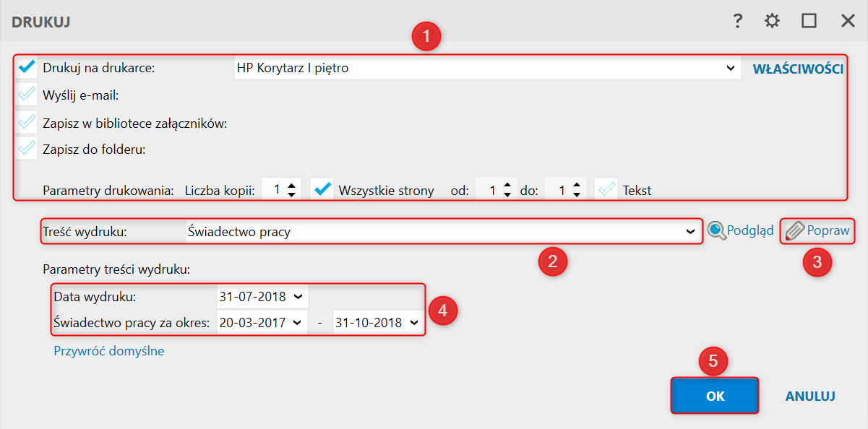Click the Popraw pencil icon
Screen dimensions: 868x429
(794, 230)
